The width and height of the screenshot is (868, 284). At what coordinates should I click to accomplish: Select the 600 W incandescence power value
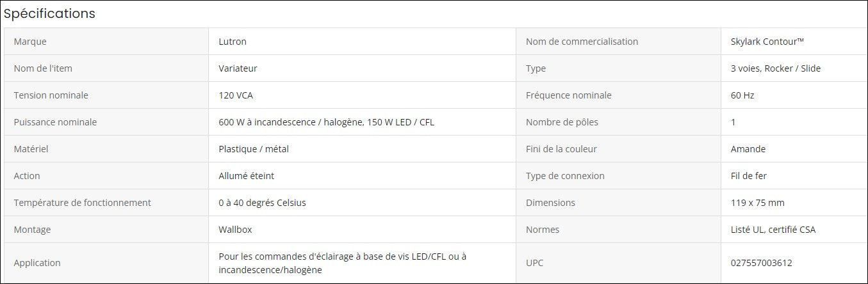326,122
